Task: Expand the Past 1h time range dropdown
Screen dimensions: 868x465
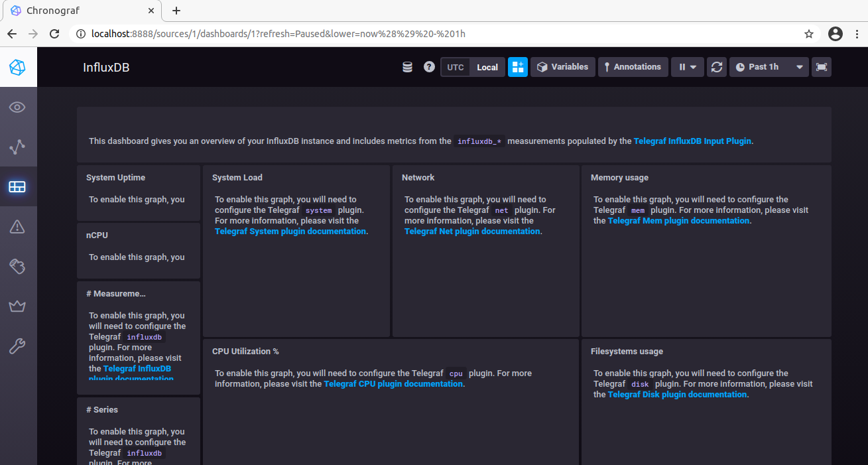Action: pyautogui.click(x=769, y=67)
